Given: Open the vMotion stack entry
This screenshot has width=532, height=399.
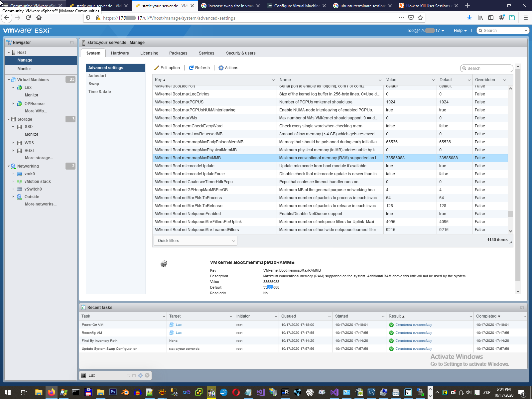Looking at the screenshot, I should pyautogui.click(x=38, y=182).
